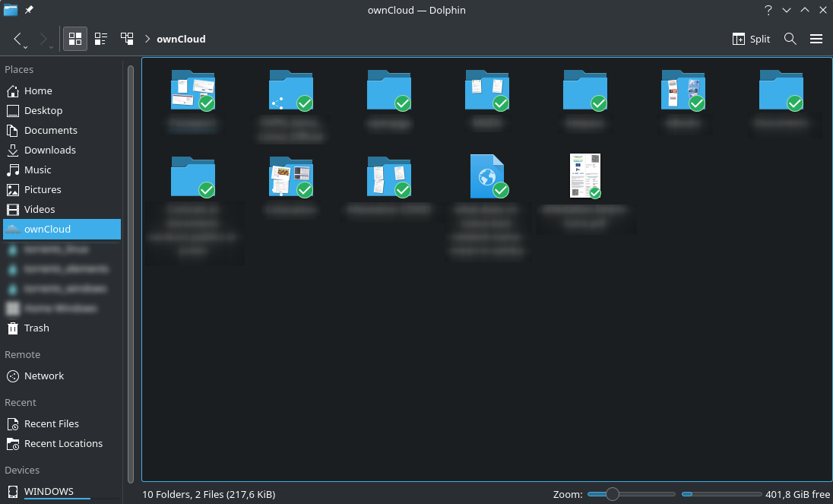The height and width of the screenshot is (504, 833).
Task: Open the search bar via magnifier icon
Action: point(790,39)
